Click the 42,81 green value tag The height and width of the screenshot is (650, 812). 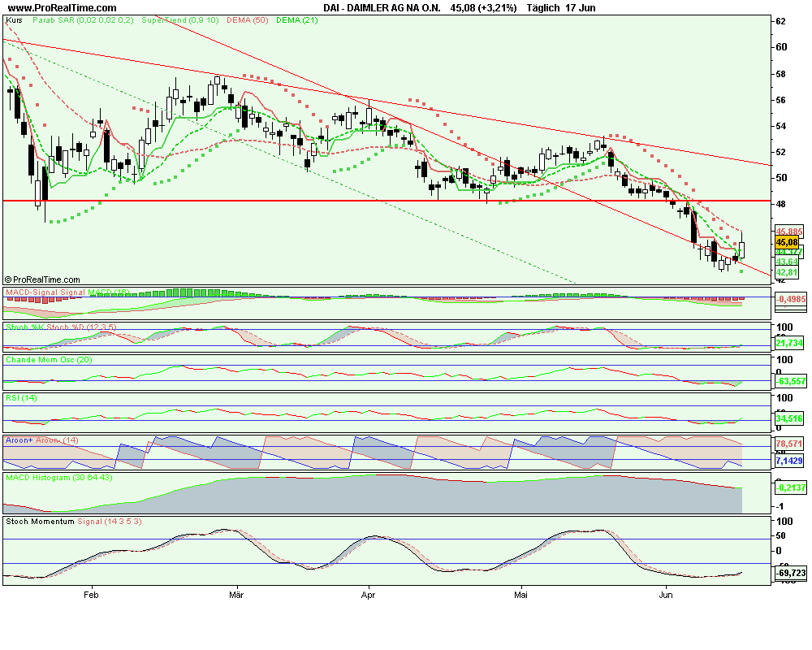click(787, 272)
